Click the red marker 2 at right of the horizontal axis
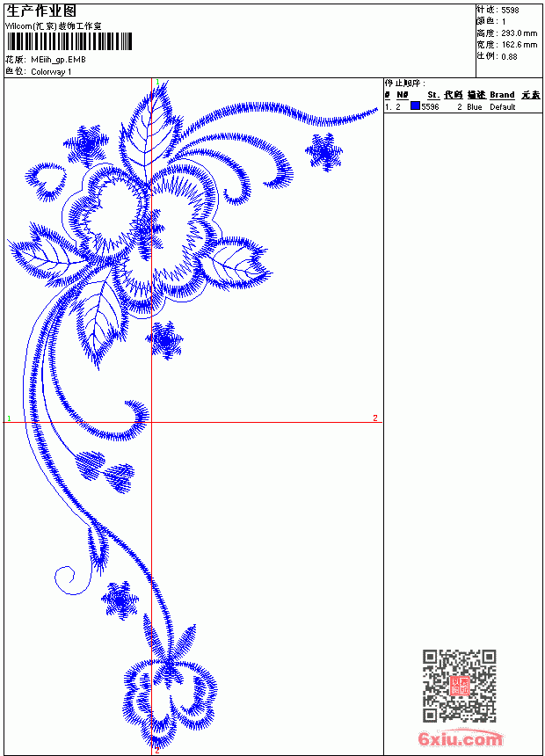545x756 pixels. pyautogui.click(x=375, y=418)
